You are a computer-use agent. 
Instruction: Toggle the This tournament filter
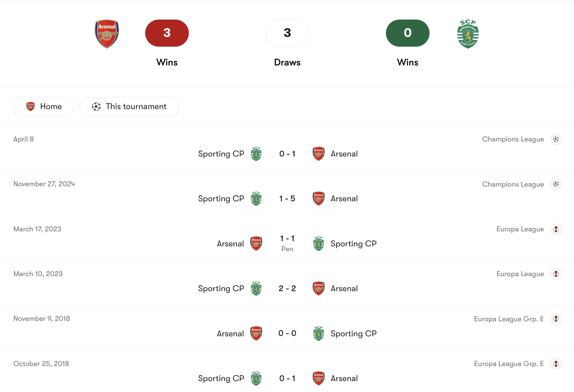tap(129, 106)
